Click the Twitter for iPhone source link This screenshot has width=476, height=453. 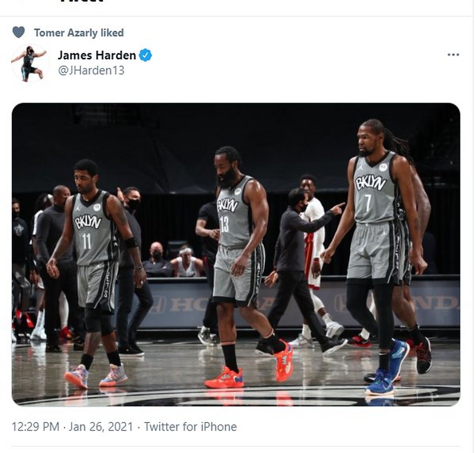pyautogui.click(x=190, y=426)
